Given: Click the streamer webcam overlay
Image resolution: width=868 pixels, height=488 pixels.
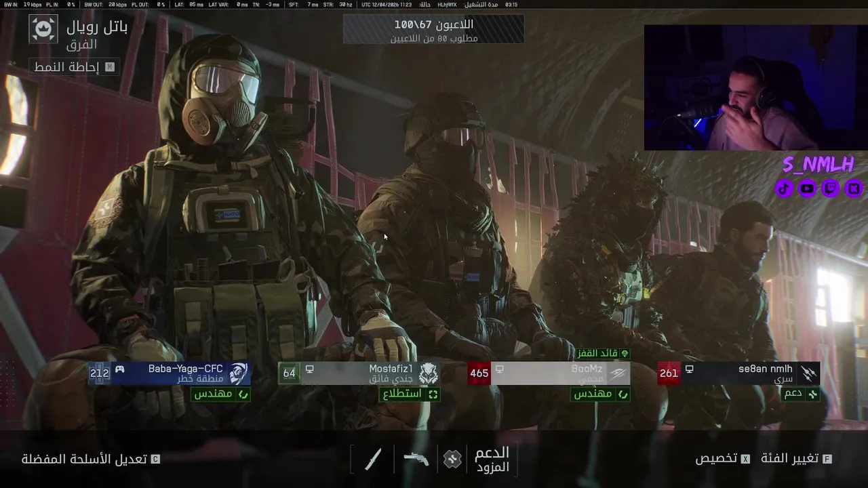Looking at the screenshot, I should tap(755, 87).
